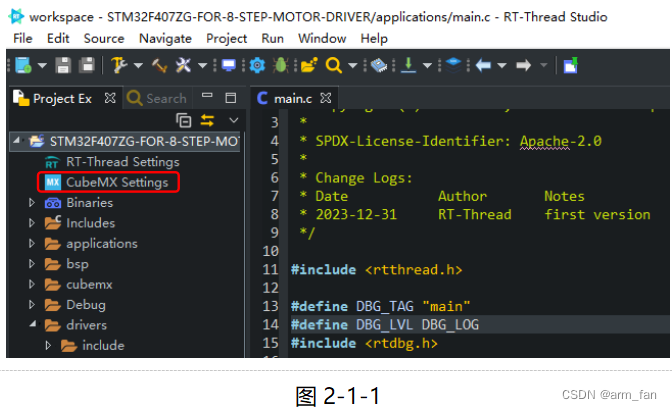
Task: Click the Apache-2.0 license text
Action: click(560, 141)
